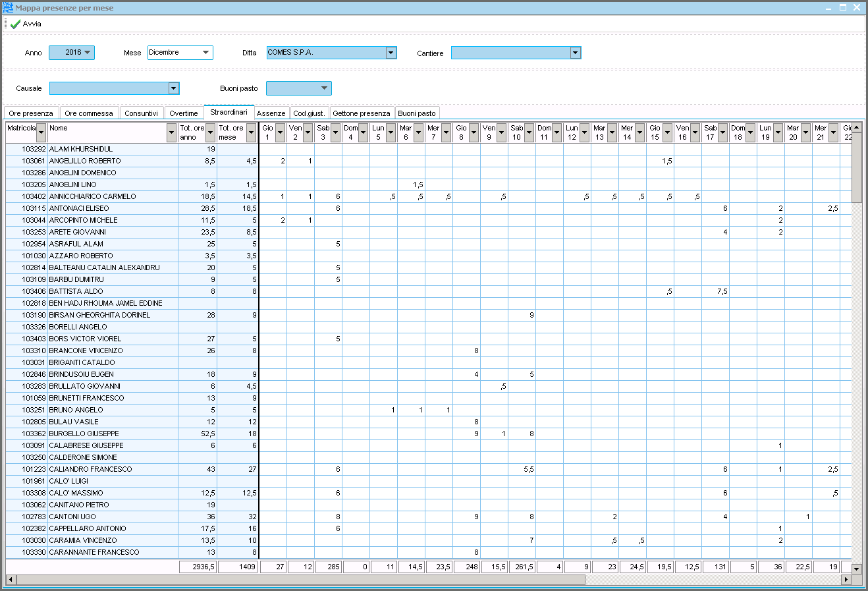Select row BURGELLO GIUSEPPE
The image size is (868, 591).
tap(429, 434)
